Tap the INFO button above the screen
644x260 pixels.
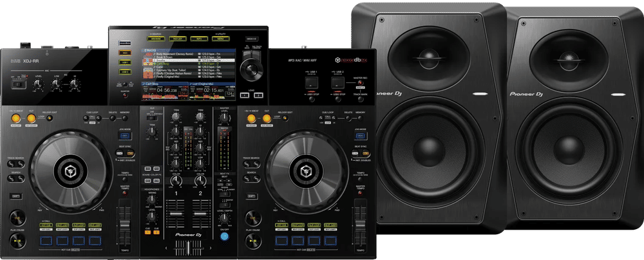[x=199, y=39]
